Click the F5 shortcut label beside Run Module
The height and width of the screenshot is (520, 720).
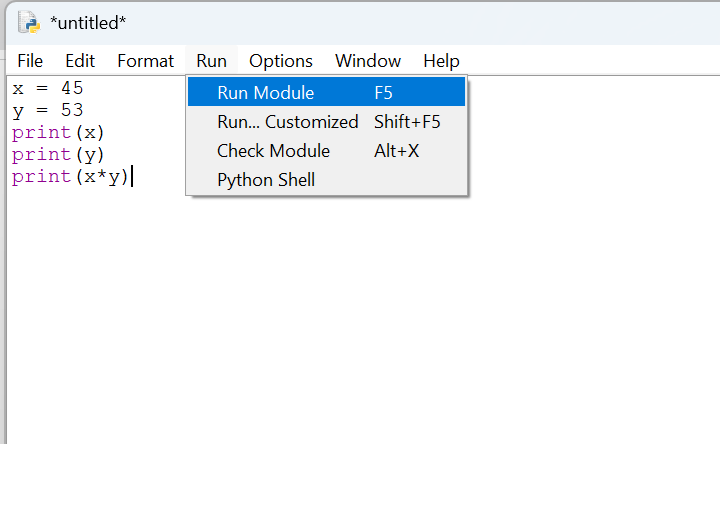(383, 93)
